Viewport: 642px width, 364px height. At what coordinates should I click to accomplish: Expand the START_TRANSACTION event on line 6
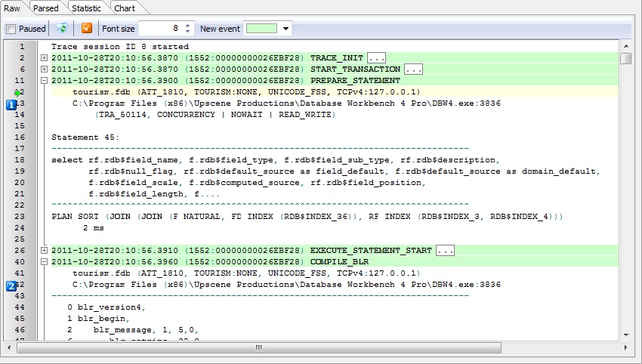tap(44, 69)
